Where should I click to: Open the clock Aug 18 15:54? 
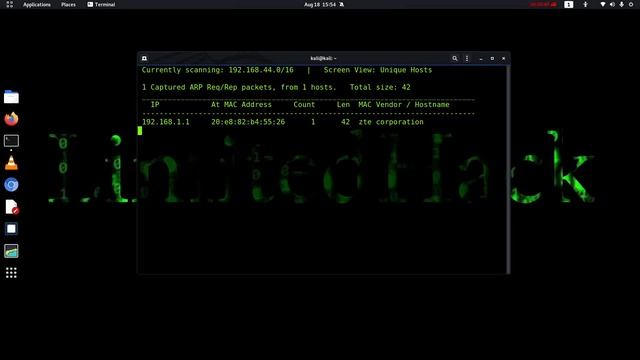point(320,4)
